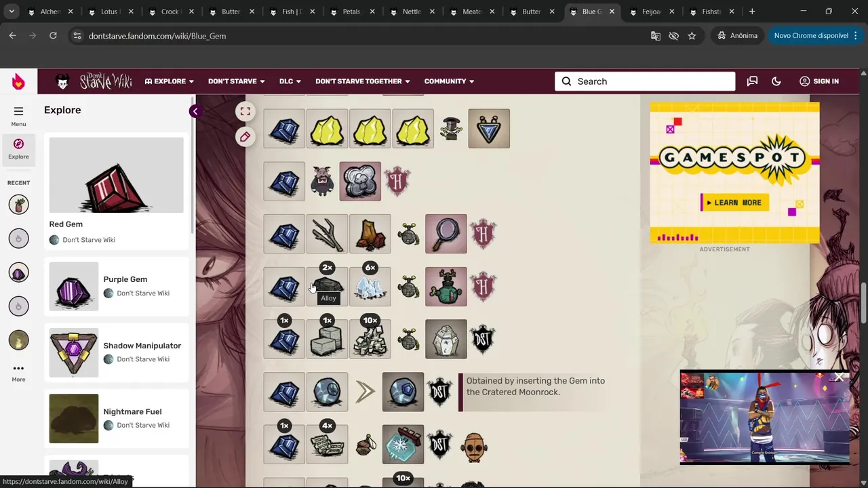The image size is (868, 488).
Task: Expand the More sidebar options
Action: [x=18, y=372]
